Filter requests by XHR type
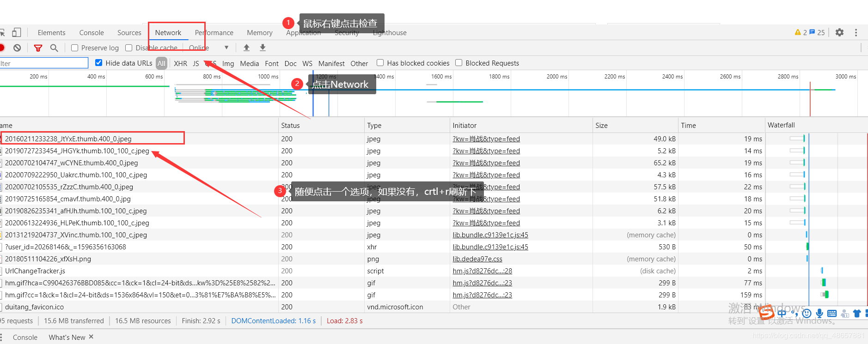 181,64
